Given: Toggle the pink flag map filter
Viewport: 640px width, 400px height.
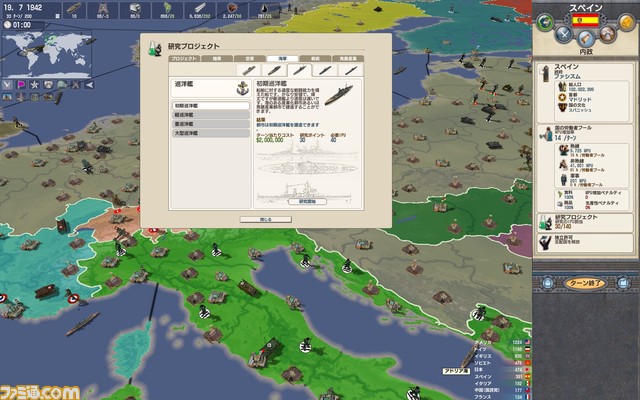Looking at the screenshot, I should tap(21, 85).
